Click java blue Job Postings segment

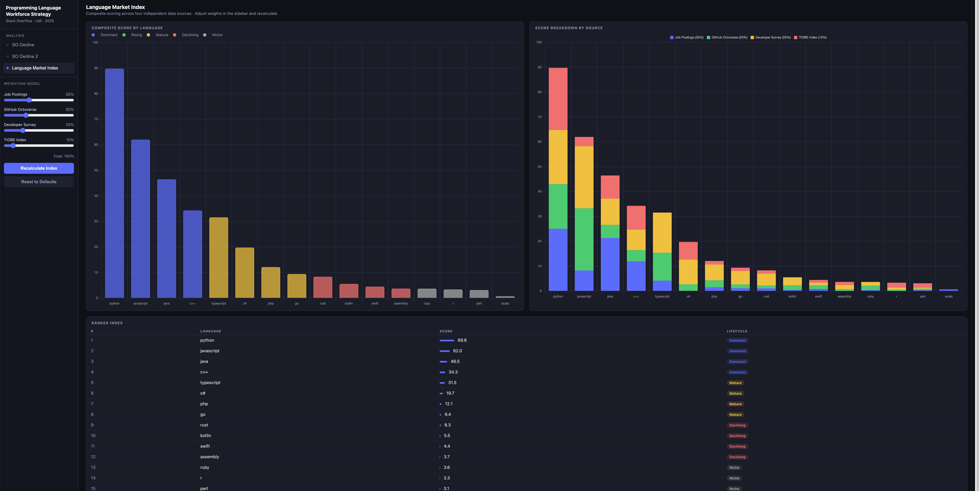pyautogui.click(x=610, y=265)
